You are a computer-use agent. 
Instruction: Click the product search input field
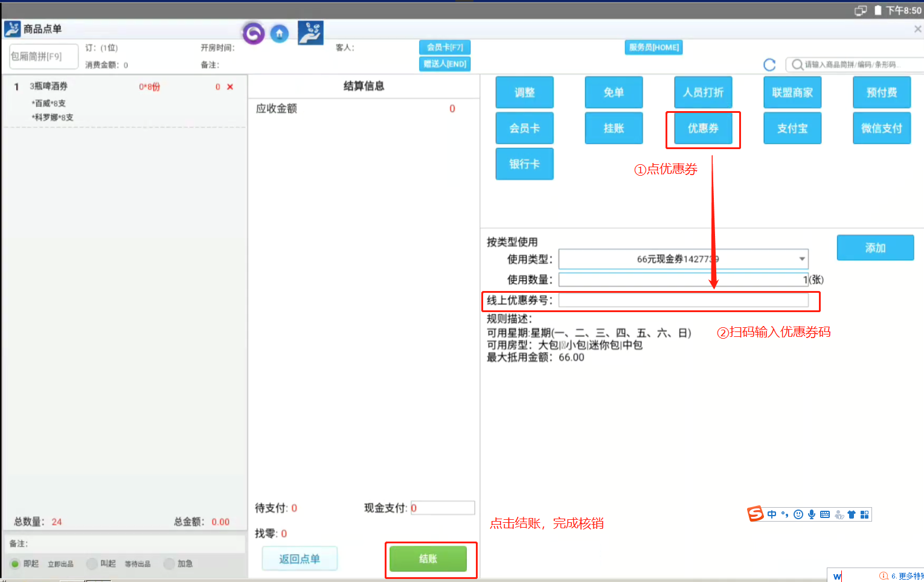(855, 65)
